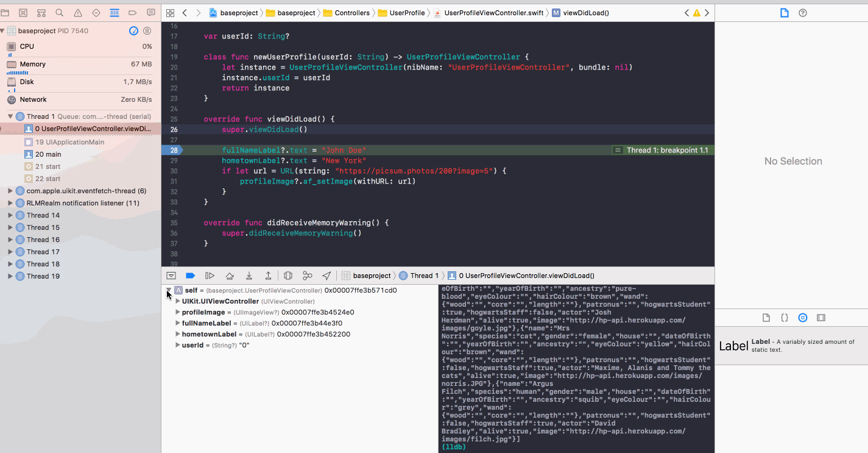Select Disk gauge row
Viewport: 868px width, 453px height.
coord(80,84)
